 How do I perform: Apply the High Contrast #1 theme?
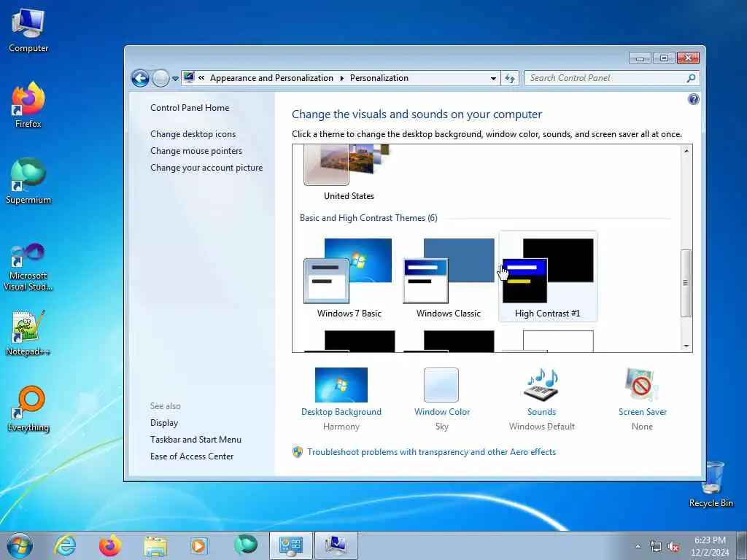tap(547, 277)
